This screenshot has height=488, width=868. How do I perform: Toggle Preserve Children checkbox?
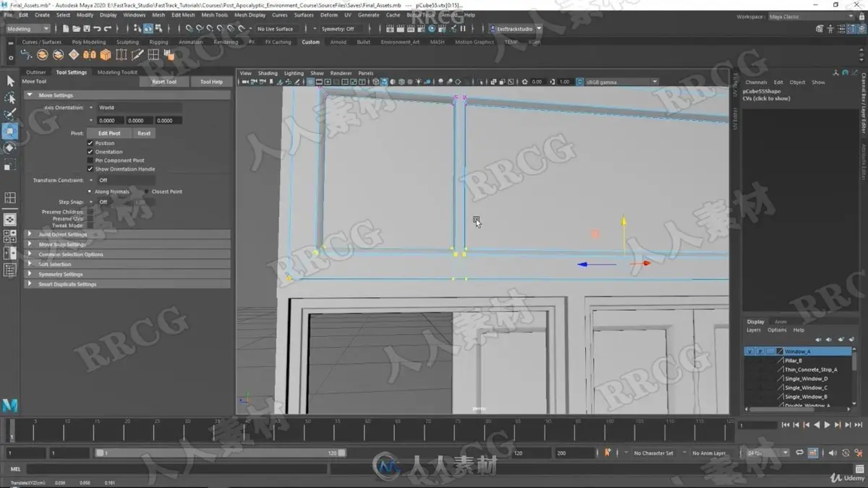(90, 212)
